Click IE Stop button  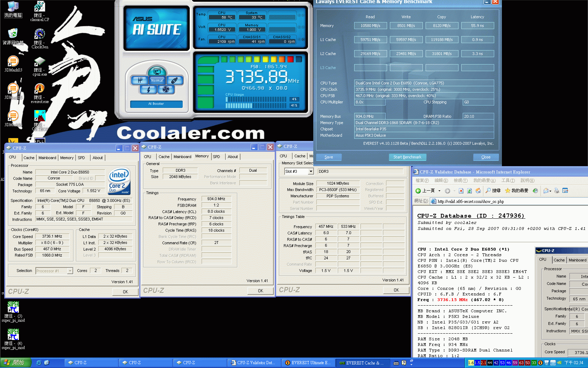click(x=461, y=191)
